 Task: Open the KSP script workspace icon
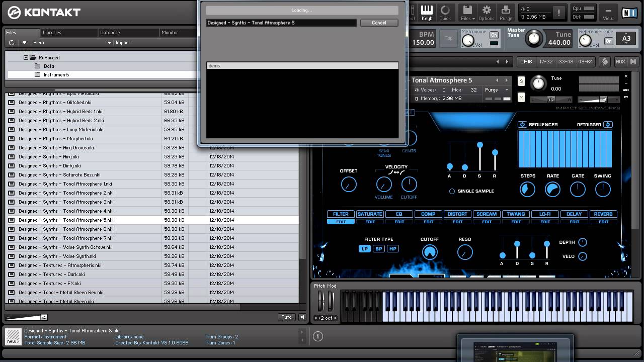(x=605, y=61)
